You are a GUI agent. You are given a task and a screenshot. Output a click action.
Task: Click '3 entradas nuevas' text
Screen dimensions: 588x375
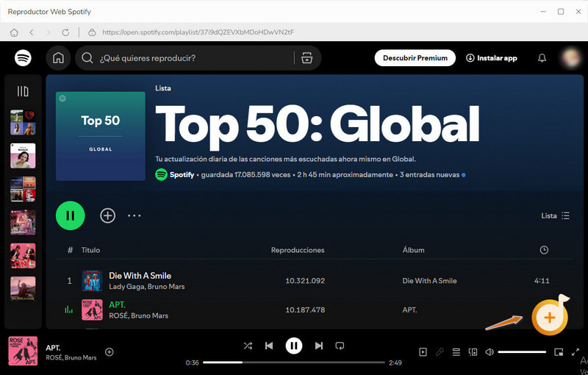[x=429, y=175]
